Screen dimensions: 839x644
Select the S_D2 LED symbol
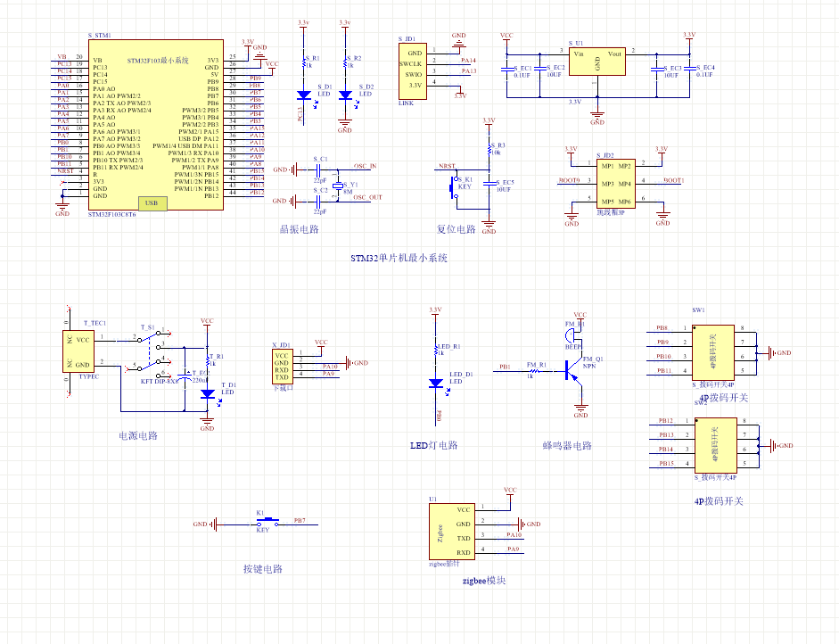pos(346,94)
